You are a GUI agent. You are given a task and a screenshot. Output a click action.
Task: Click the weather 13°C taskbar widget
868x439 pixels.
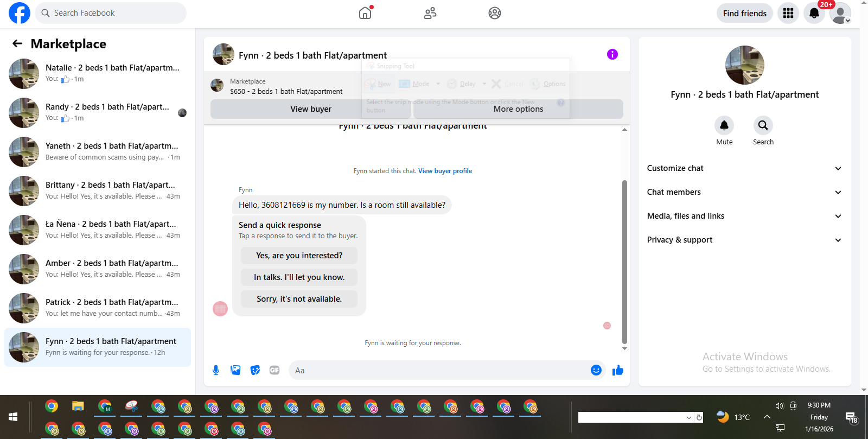coord(733,417)
